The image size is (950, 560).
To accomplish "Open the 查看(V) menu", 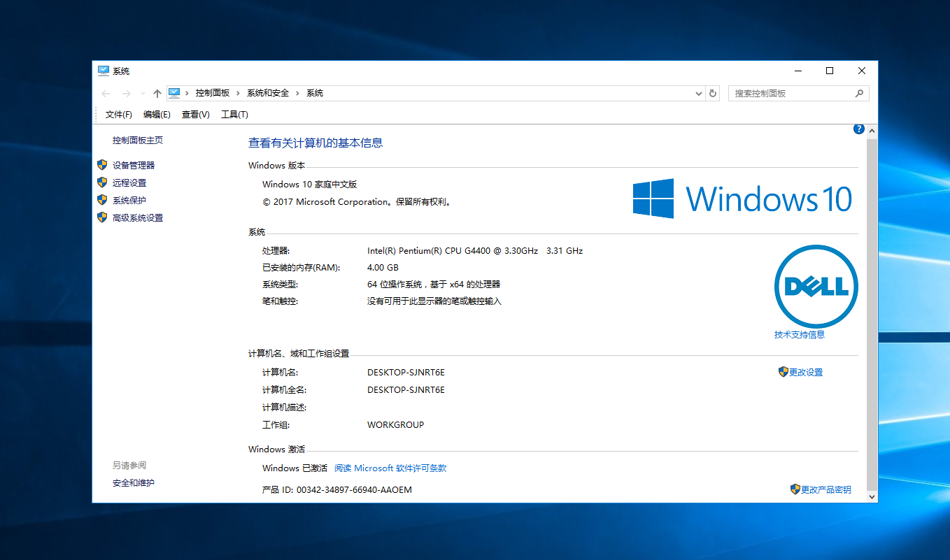I will click(196, 115).
